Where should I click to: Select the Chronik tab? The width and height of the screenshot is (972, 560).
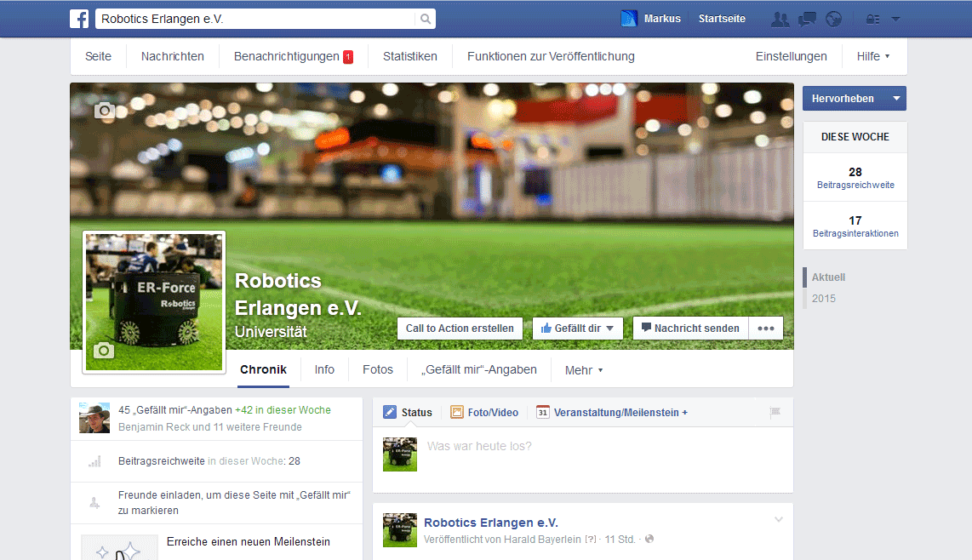pyautogui.click(x=264, y=369)
